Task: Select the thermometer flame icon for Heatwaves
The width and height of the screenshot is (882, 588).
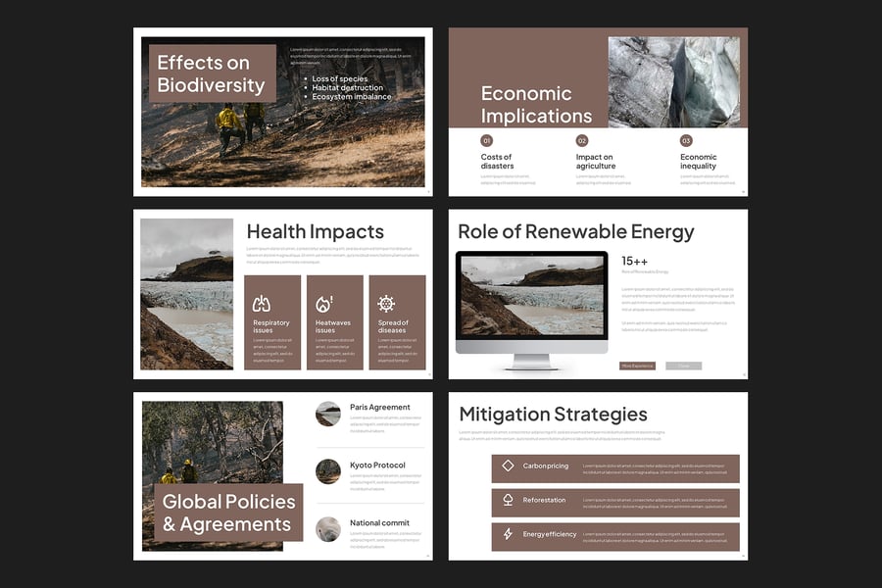Action: pyautogui.click(x=324, y=304)
